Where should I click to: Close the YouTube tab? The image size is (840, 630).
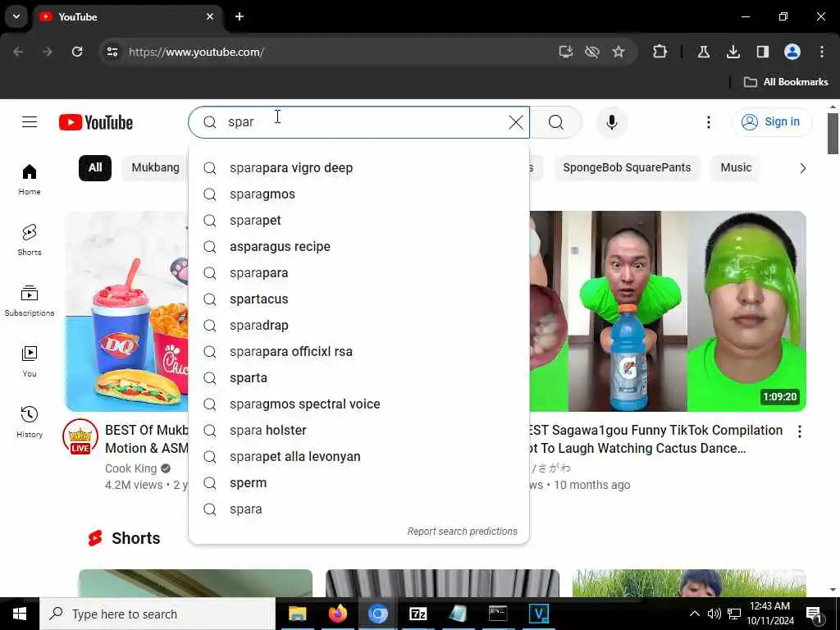tap(209, 16)
